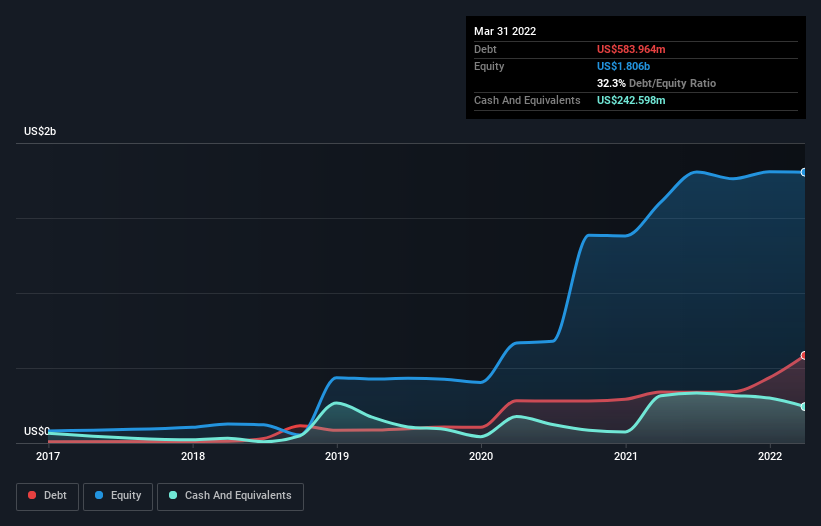This screenshot has width=821, height=526.
Task: Toggle the Cash And Equivalents legend button
Action: (x=230, y=496)
